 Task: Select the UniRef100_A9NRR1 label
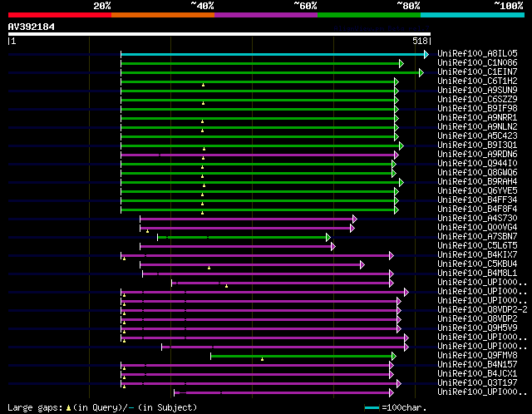pos(477,117)
